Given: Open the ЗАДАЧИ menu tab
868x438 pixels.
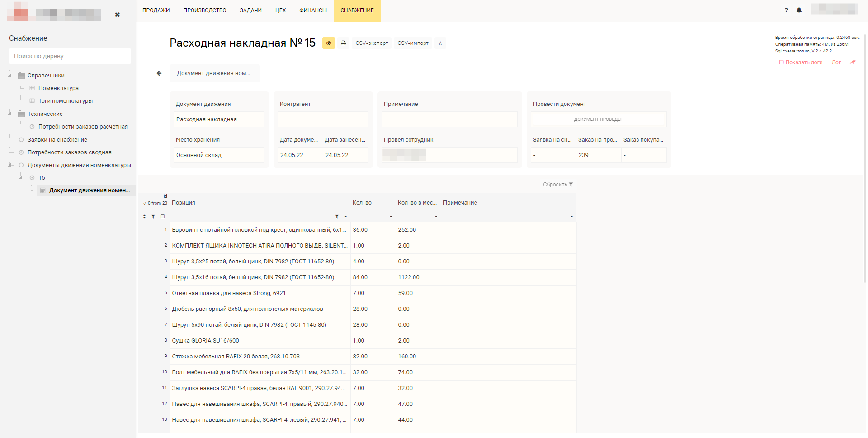Looking at the screenshot, I should [x=251, y=10].
